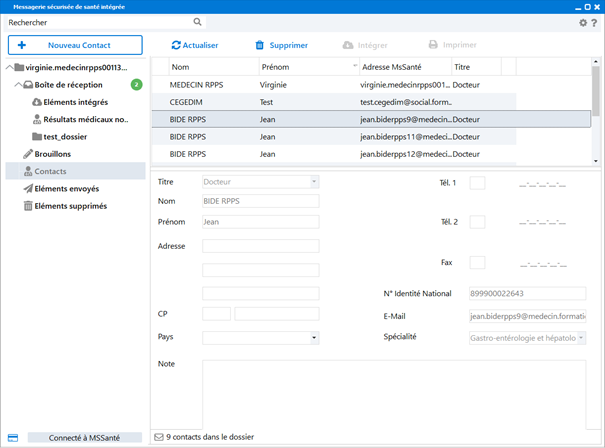
Task: Click the search magnifier icon
Action: (x=197, y=22)
